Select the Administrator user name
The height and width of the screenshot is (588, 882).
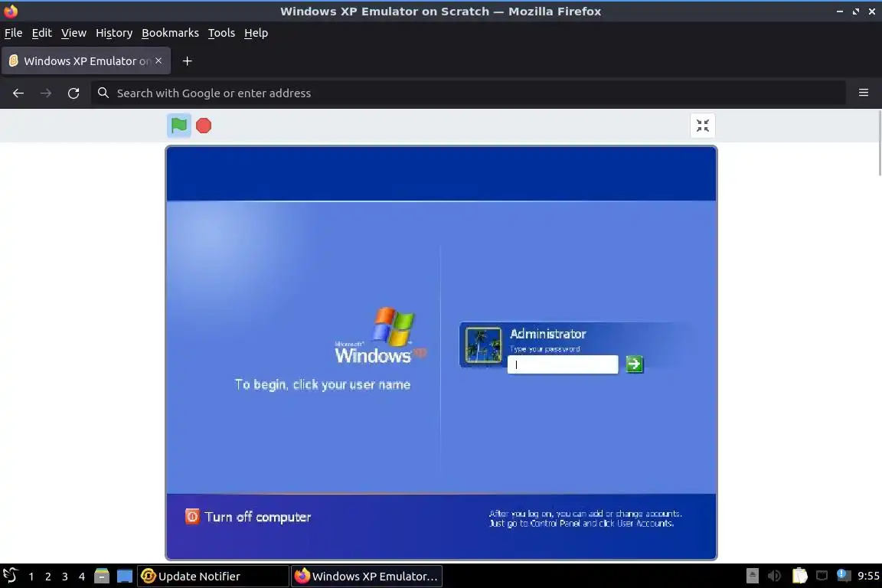tap(548, 334)
